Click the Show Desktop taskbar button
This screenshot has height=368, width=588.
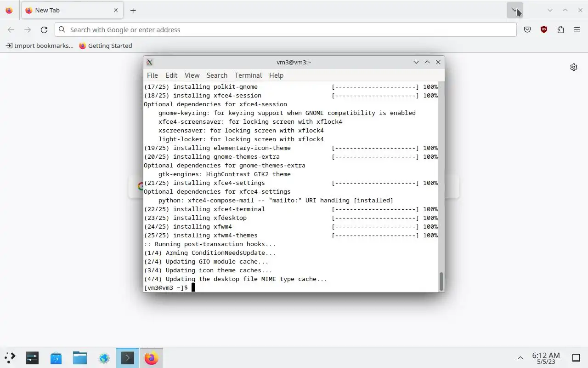click(x=576, y=358)
